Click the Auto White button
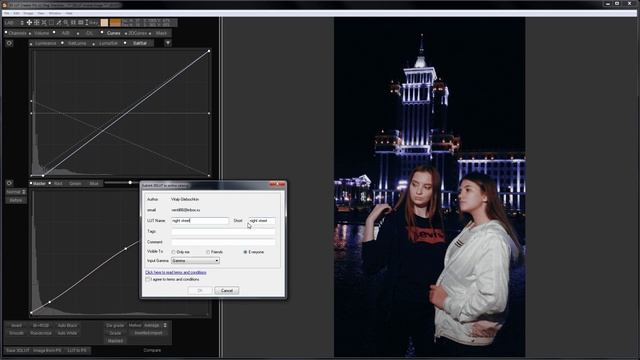 coord(67,333)
